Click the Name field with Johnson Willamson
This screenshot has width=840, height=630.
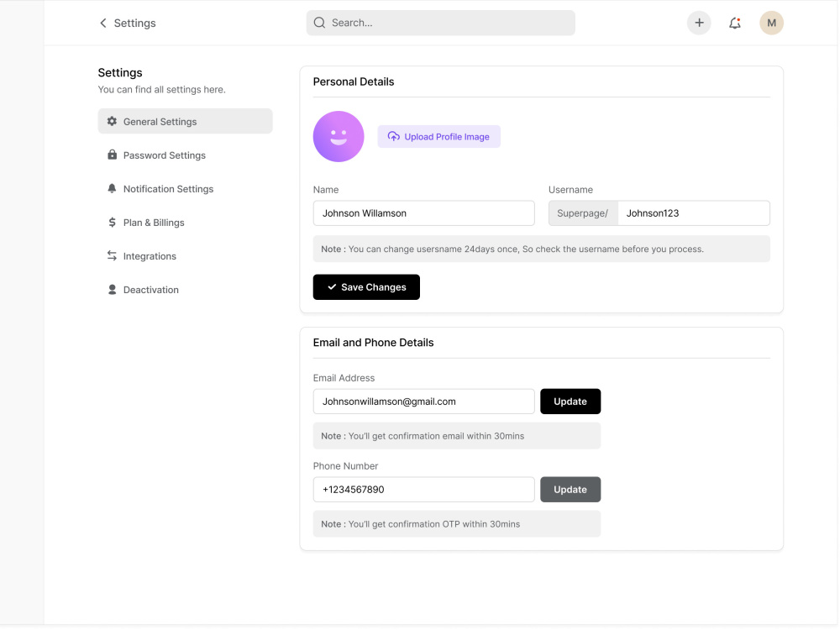pyautogui.click(x=423, y=213)
